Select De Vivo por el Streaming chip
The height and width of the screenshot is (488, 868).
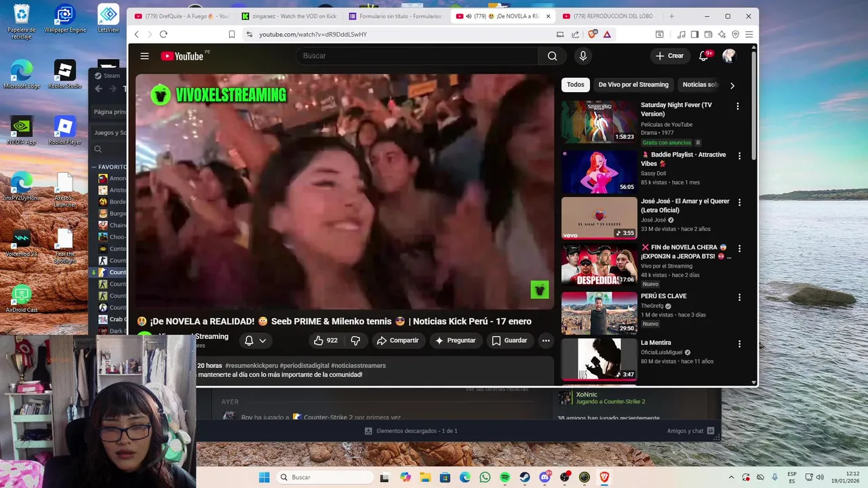[x=633, y=85]
